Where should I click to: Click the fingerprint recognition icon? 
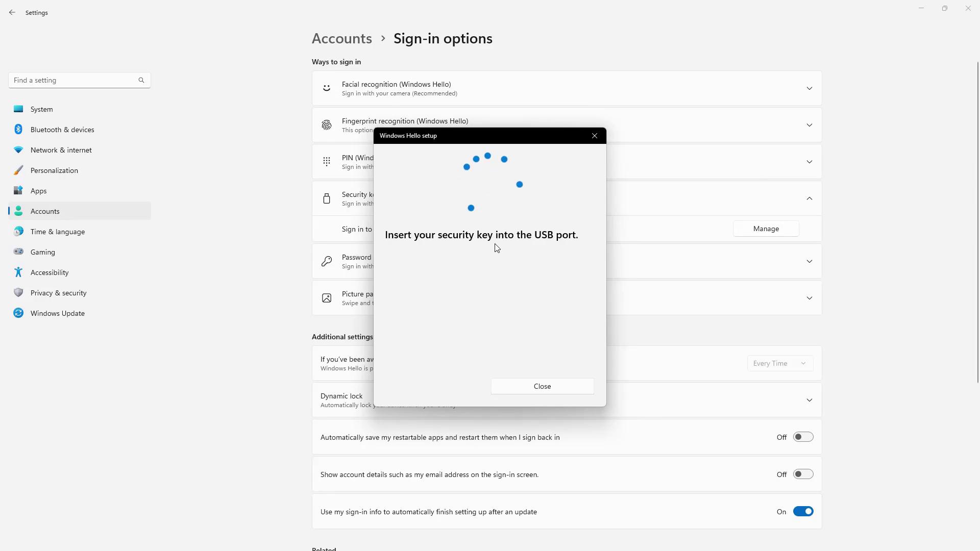point(327,125)
